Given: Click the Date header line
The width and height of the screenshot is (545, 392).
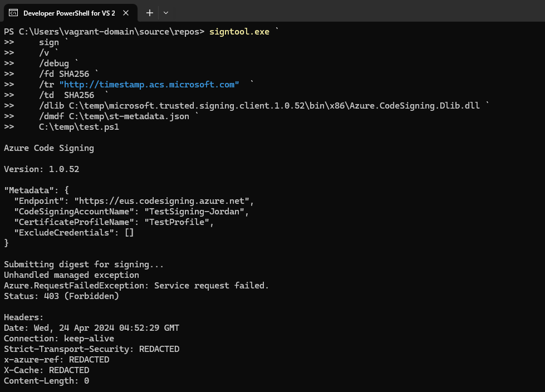Looking at the screenshot, I should pyautogui.click(x=91, y=328).
